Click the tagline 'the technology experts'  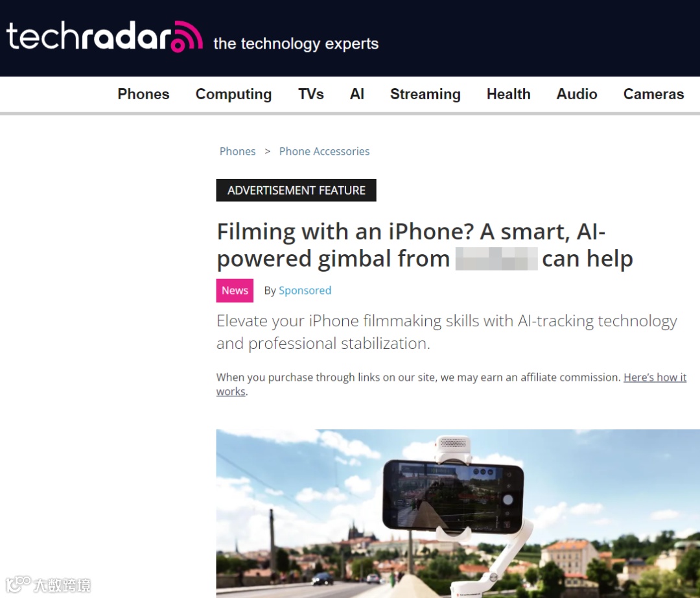296,43
